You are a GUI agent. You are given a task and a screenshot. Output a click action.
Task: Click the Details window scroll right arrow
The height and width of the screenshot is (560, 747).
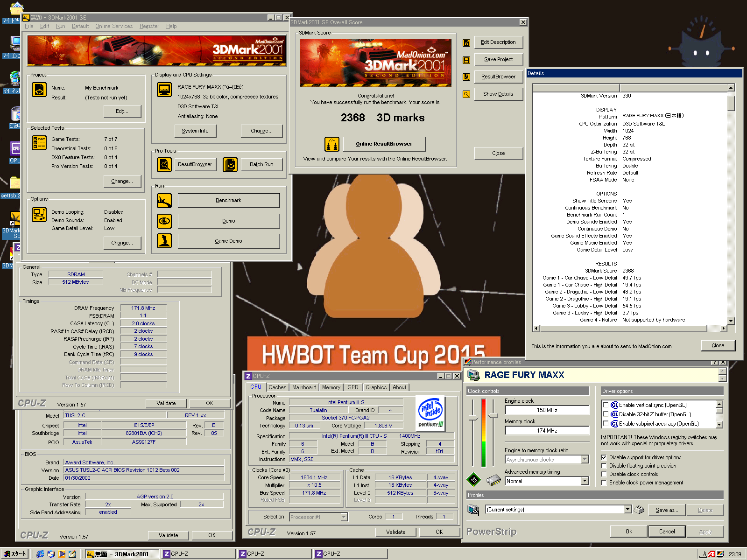724,329
